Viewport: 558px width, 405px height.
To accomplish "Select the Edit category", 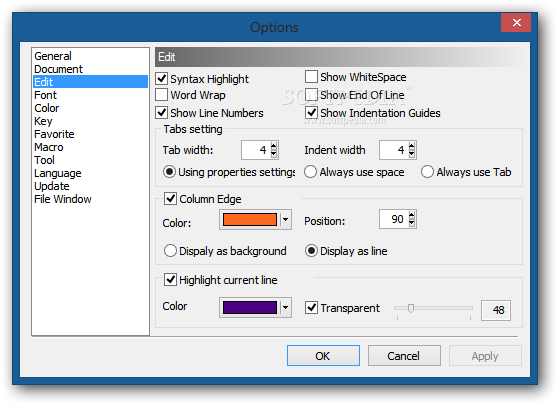I will click(90, 82).
